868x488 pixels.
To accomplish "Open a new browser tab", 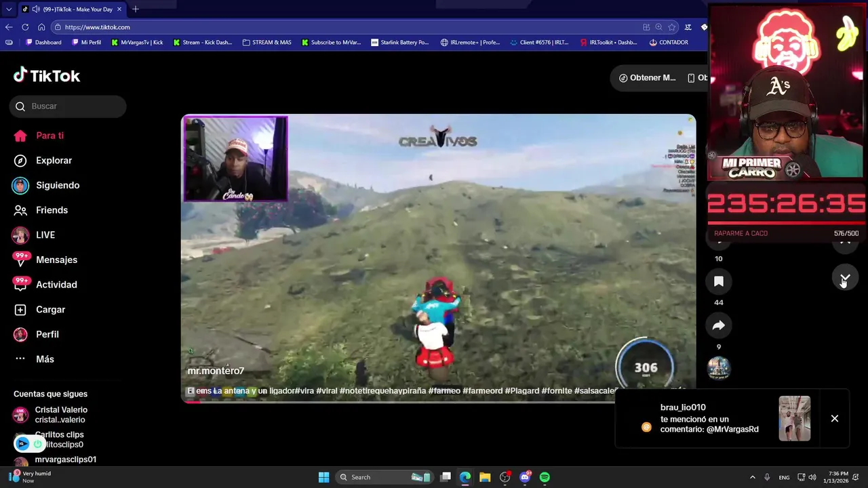I will [136, 9].
